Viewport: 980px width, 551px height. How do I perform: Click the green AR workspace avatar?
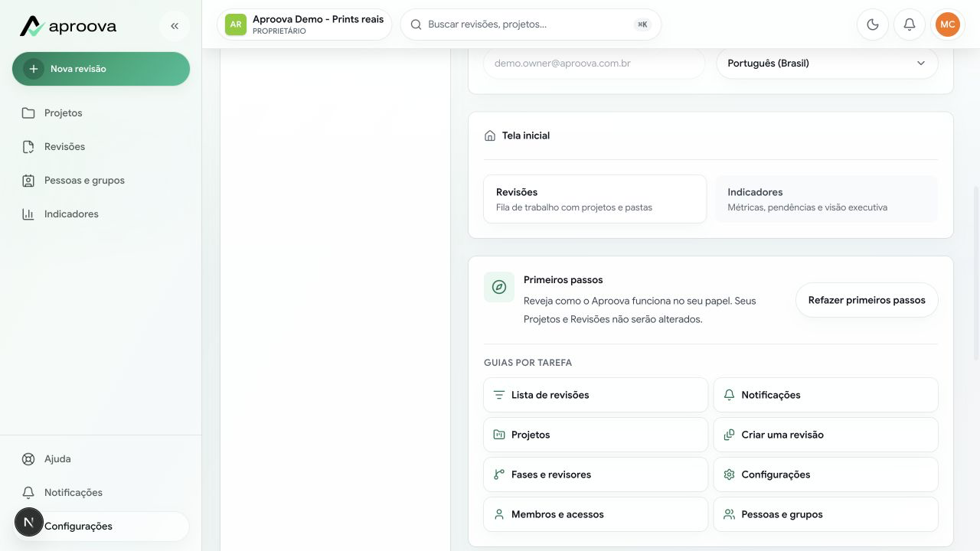[236, 24]
